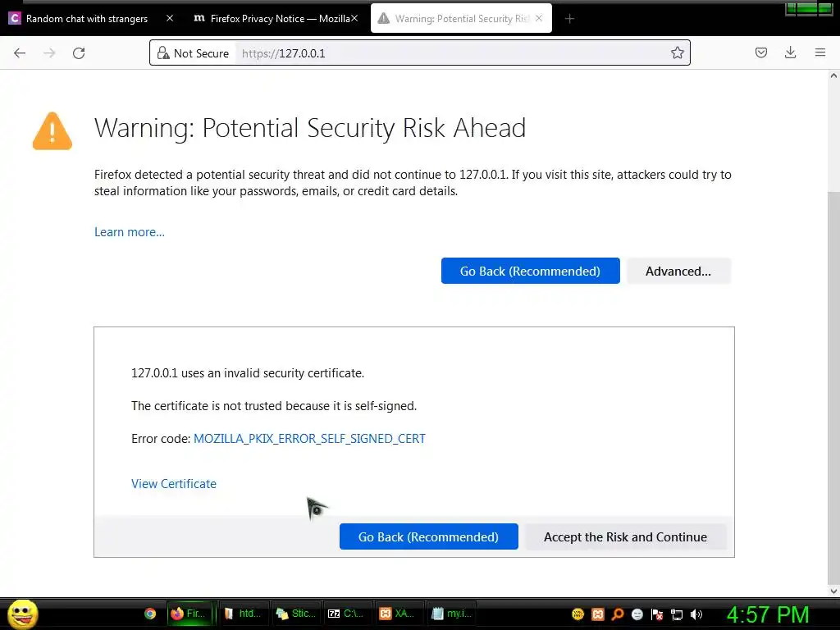
Task: Open the Downloads panel
Action: click(791, 53)
